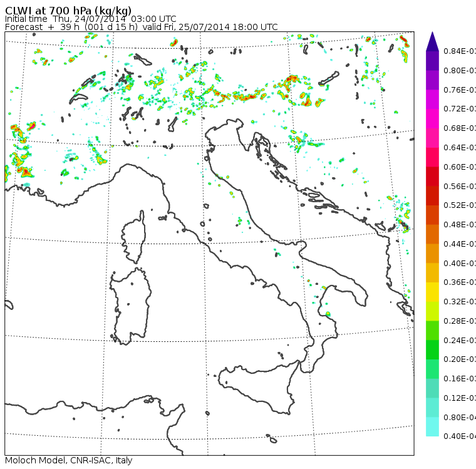476x469 pixels.
Task: Pick the legend band between 0.76E-03 and 0.80E-03
Action: [x=432, y=80]
